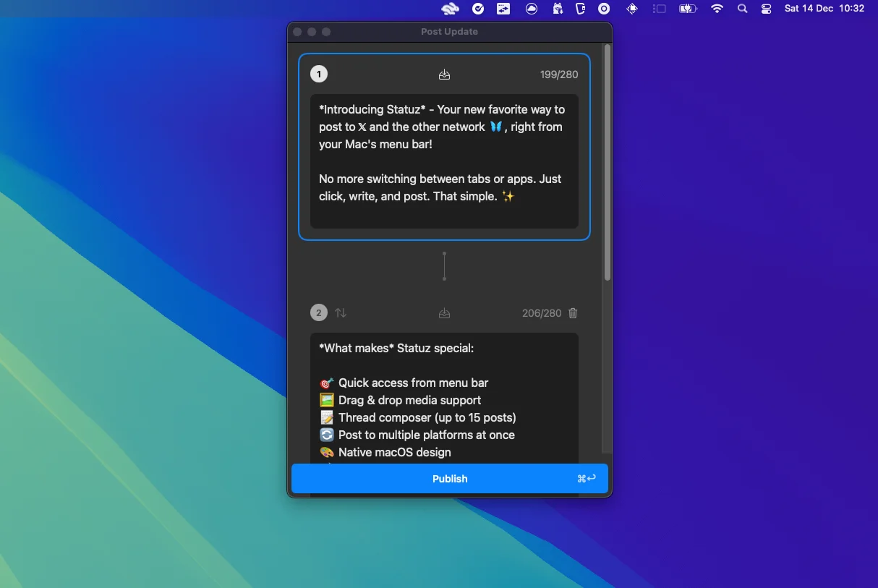878x588 pixels.
Task: Click the mug-shaped menu bar icon
Action: point(580,9)
